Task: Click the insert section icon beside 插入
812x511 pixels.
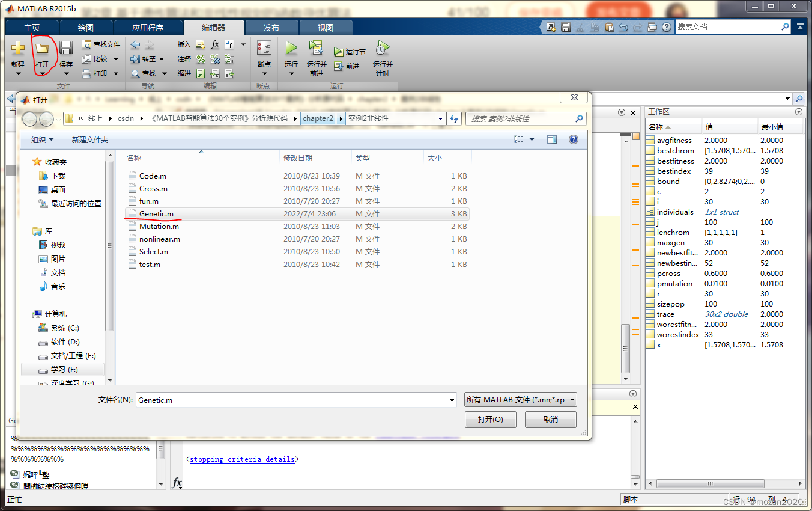Action: click(201, 44)
